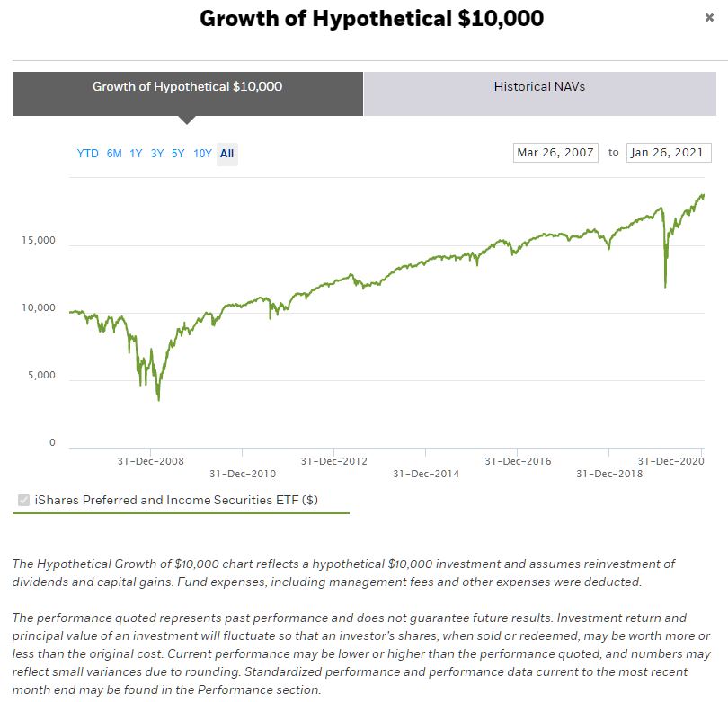Click the 31-Dec-2008 x-axis label
This screenshot has width=728, height=702.
150,461
